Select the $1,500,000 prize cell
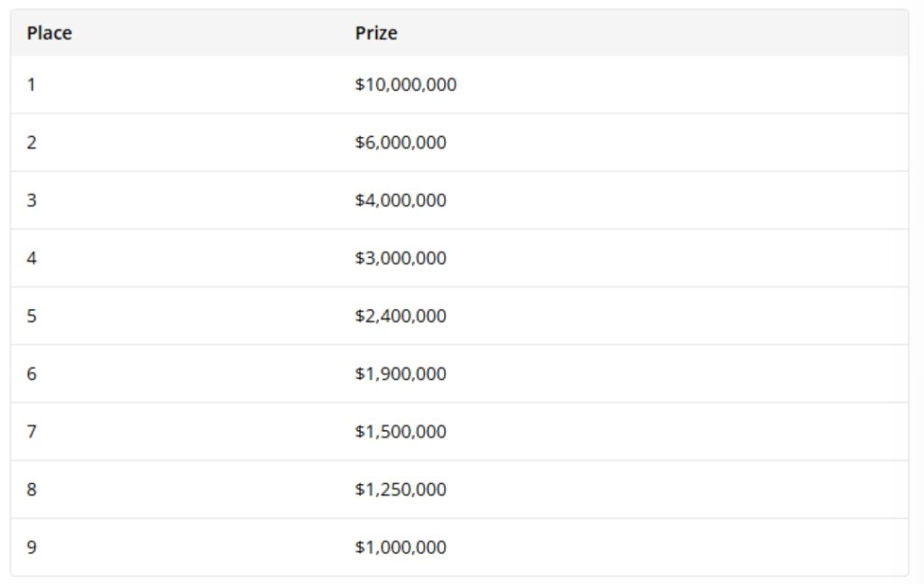The width and height of the screenshot is (924, 587). (x=401, y=431)
